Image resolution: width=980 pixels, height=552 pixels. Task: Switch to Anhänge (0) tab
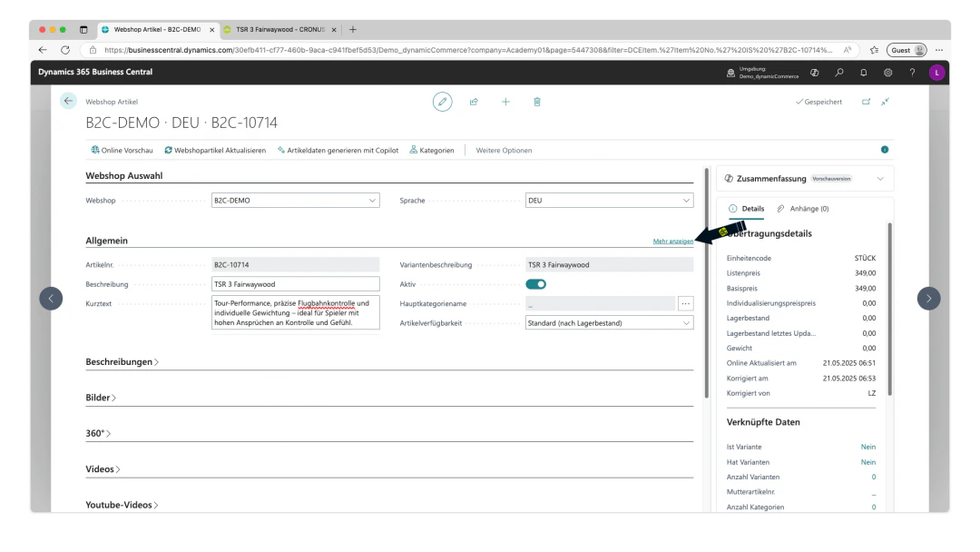(802, 209)
